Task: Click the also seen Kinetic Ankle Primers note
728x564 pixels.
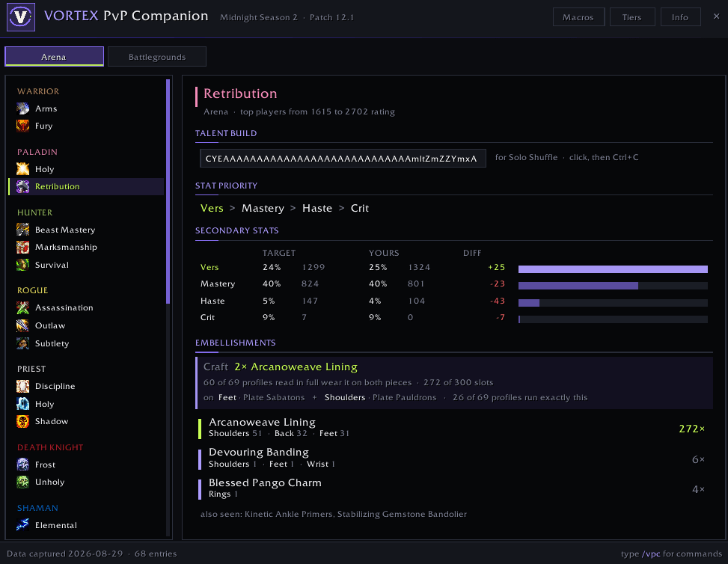Action: 334,515
